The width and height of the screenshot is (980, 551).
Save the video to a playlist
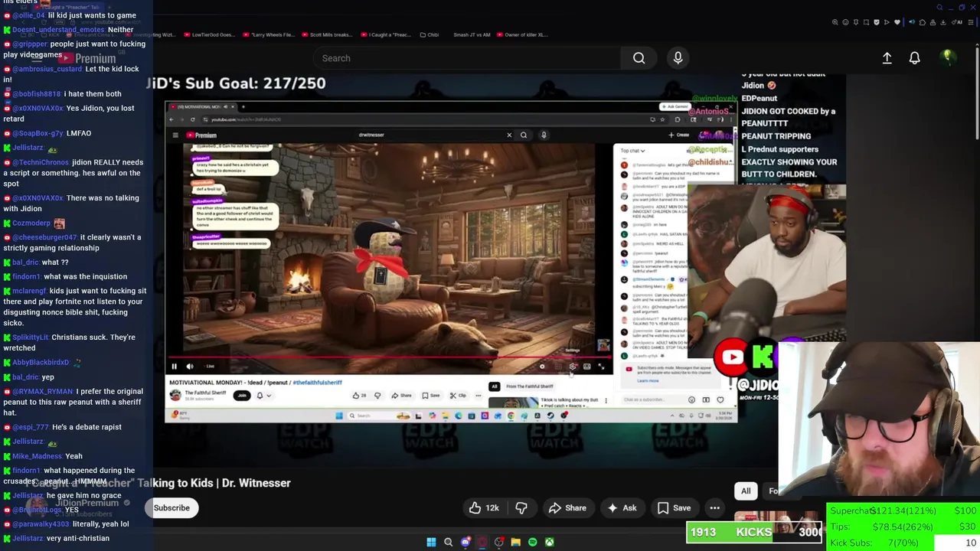click(x=674, y=508)
